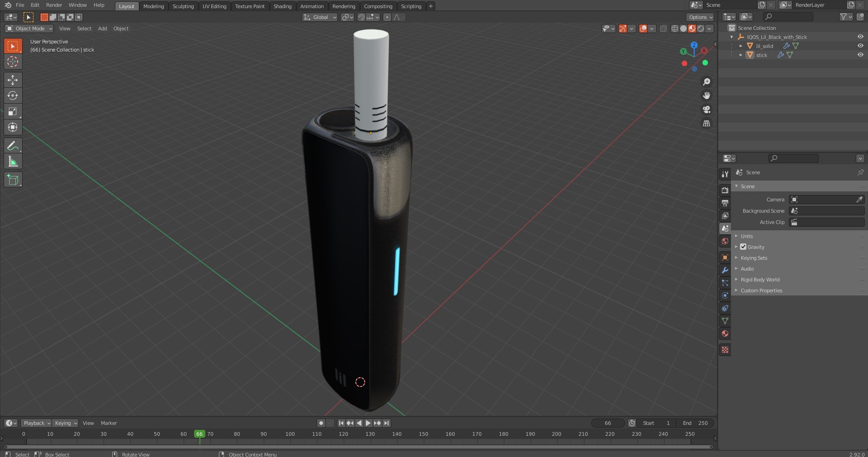The width and height of the screenshot is (868, 457).
Task: Click the Camera field in Scene properties
Action: point(827,200)
